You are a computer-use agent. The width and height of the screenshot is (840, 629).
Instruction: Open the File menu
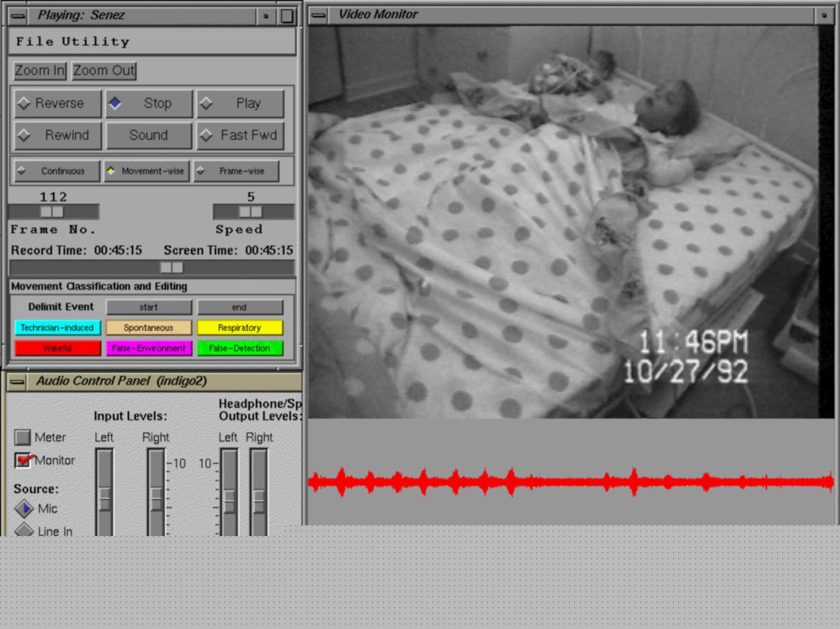(x=34, y=42)
